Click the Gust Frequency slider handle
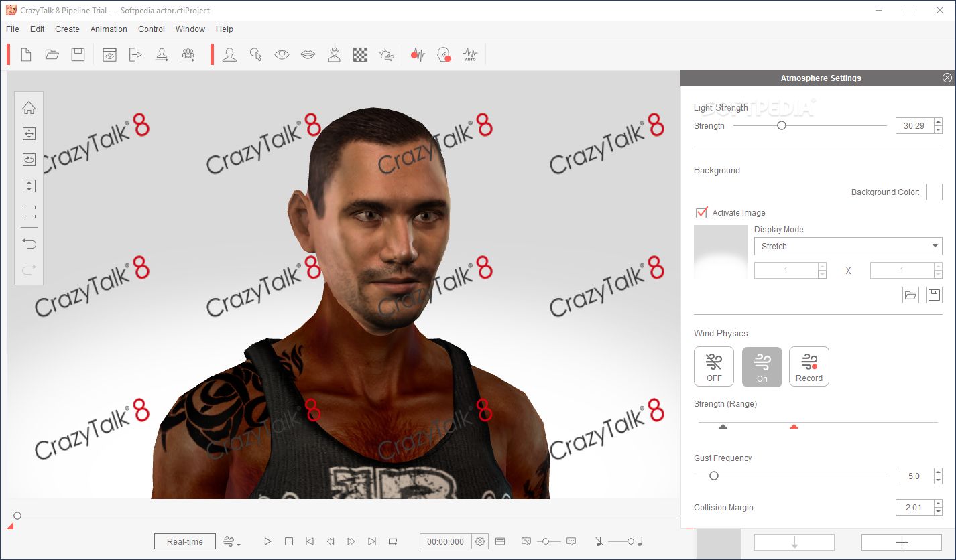This screenshot has width=956, height=560. (714, 476)
